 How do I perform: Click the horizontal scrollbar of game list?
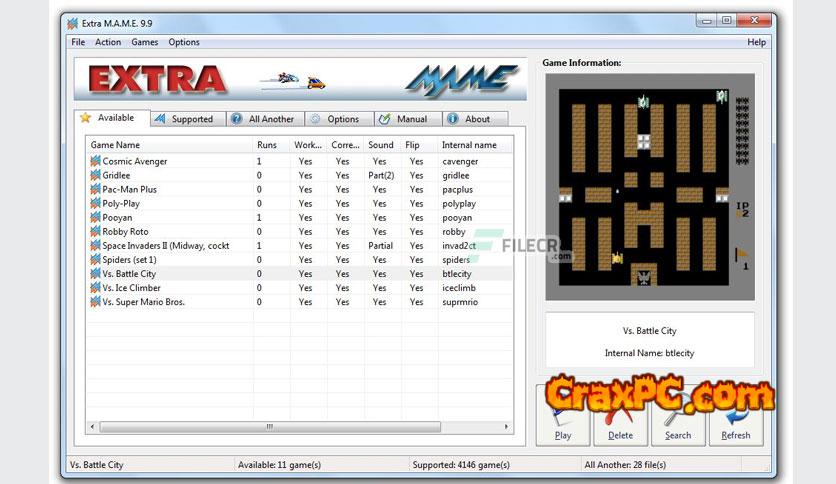(270, 427)
